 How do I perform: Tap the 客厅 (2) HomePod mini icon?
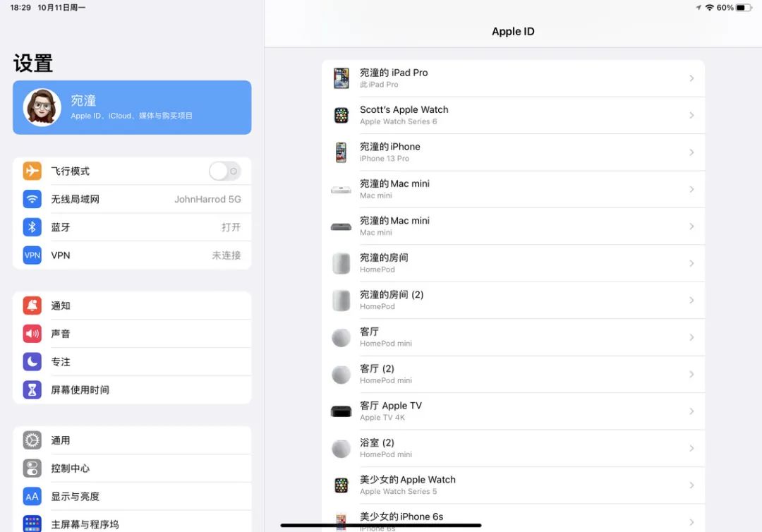tap(341, 374)
